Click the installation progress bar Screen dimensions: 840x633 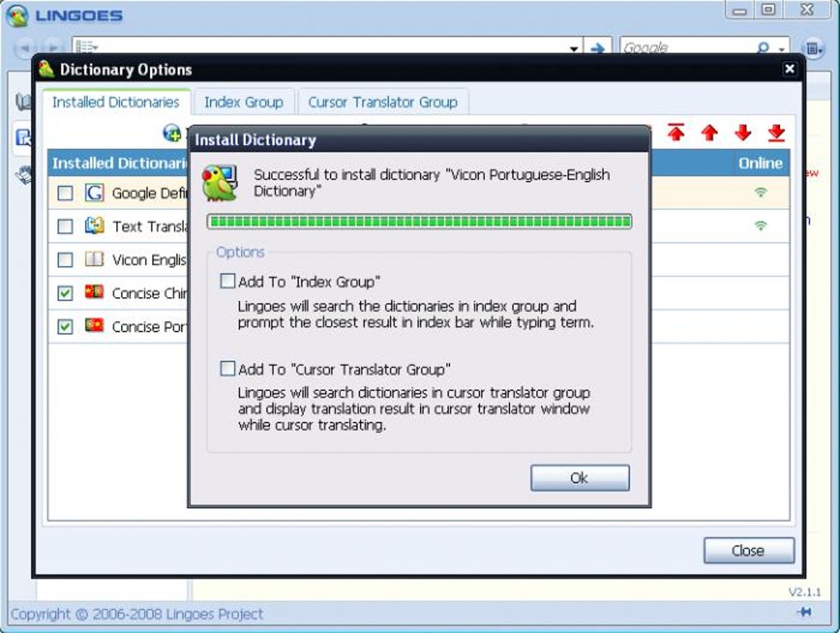coord(419,221)
